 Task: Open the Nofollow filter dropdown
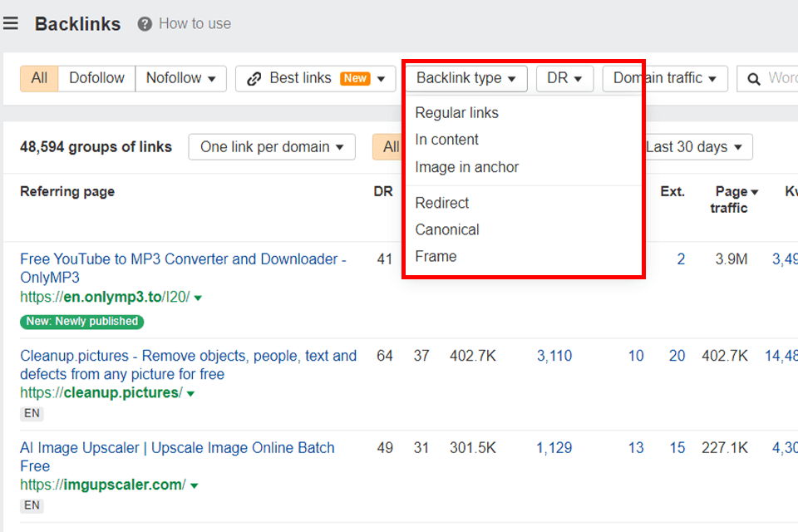[x=180, y=78]
